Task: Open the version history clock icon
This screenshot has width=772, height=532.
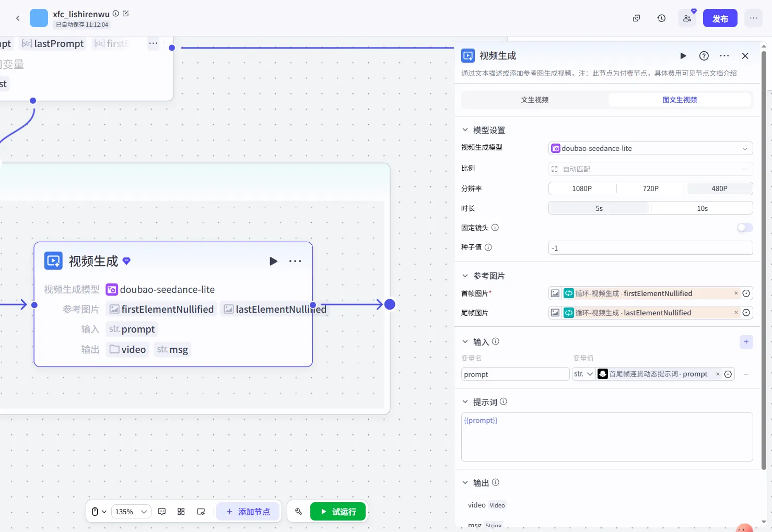Action: (661, 18)
